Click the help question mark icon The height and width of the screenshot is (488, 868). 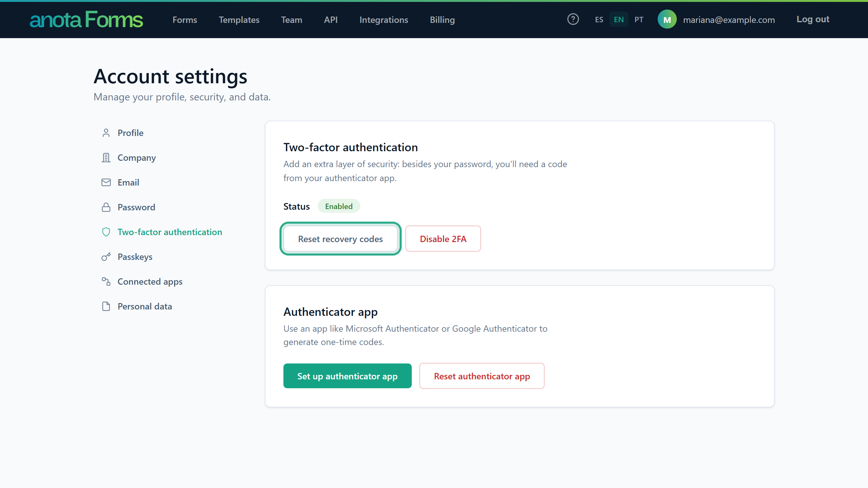pos(573,20)
